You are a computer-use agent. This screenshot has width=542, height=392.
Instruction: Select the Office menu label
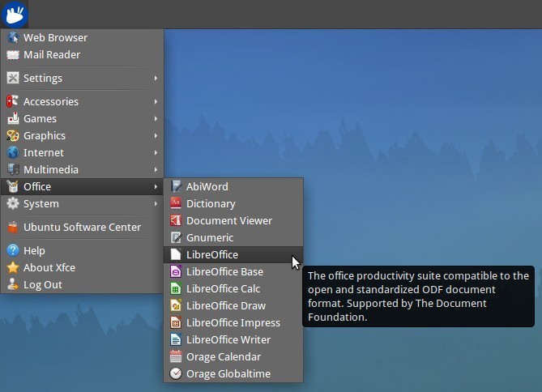[37, 186]
